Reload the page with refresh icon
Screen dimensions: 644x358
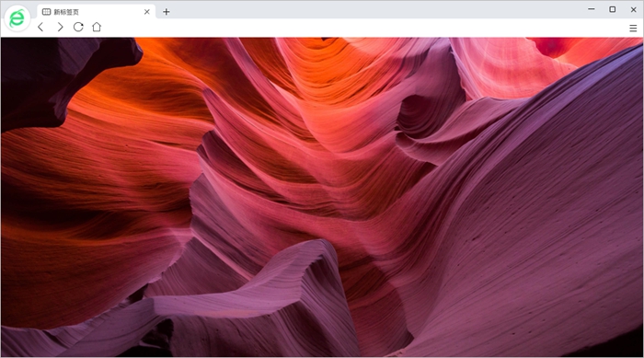78,27
